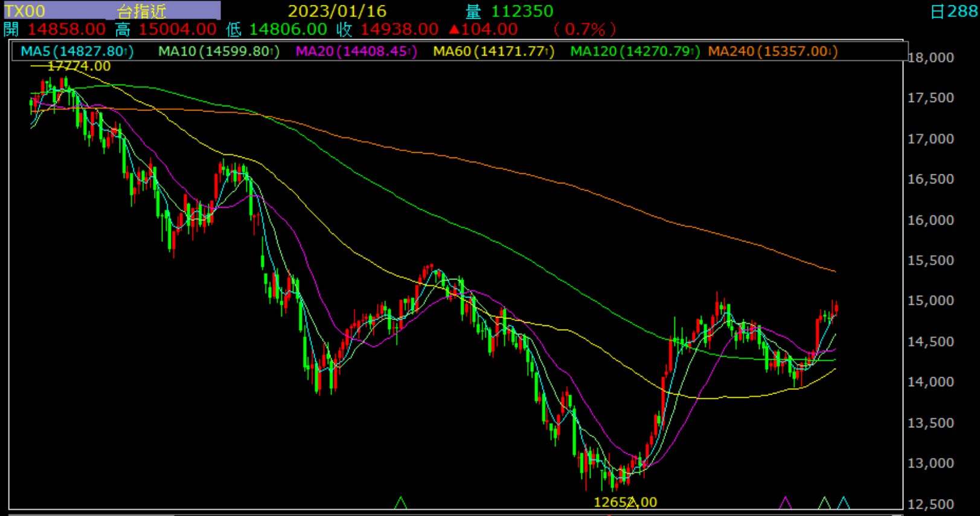The image size is (980, 516).
Task: Click the green triangle marker near the chart's middle
Action: pyautogui.click(x=400, y=503)
